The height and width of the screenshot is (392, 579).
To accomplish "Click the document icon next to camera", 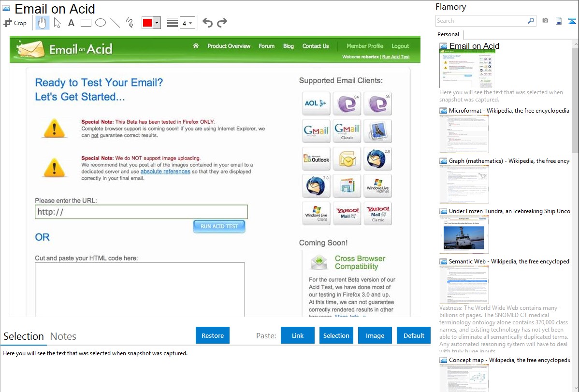I will [x=559, y=21].
